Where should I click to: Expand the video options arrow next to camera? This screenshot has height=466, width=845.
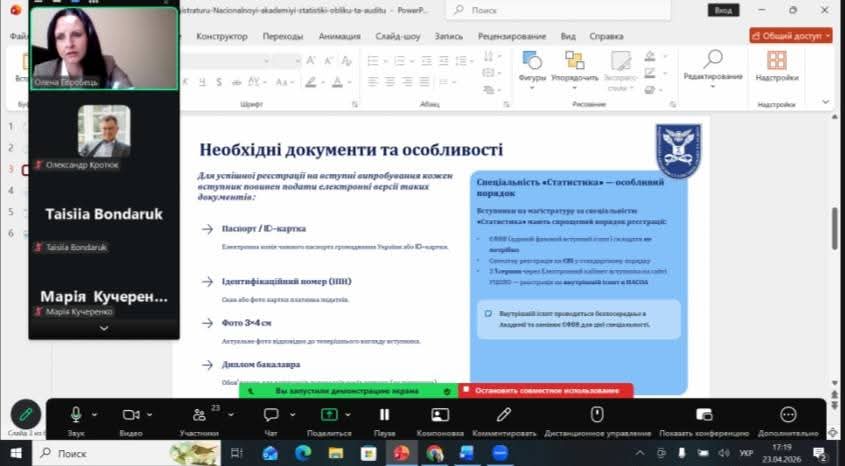tap(150, 414)
